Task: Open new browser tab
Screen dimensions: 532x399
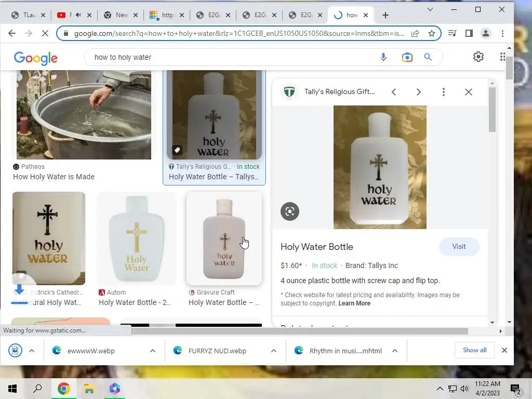Action: pyautogui.click(x=385, y=15)
